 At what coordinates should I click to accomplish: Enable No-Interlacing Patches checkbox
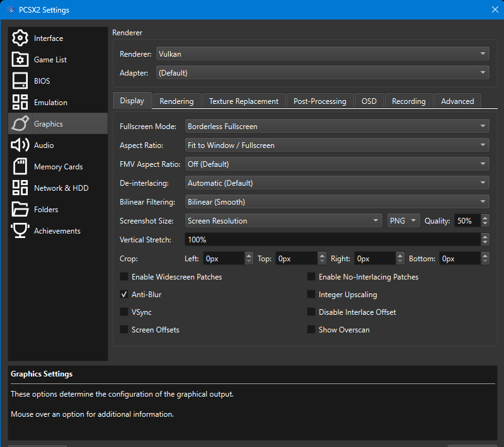tap(311, 277)
